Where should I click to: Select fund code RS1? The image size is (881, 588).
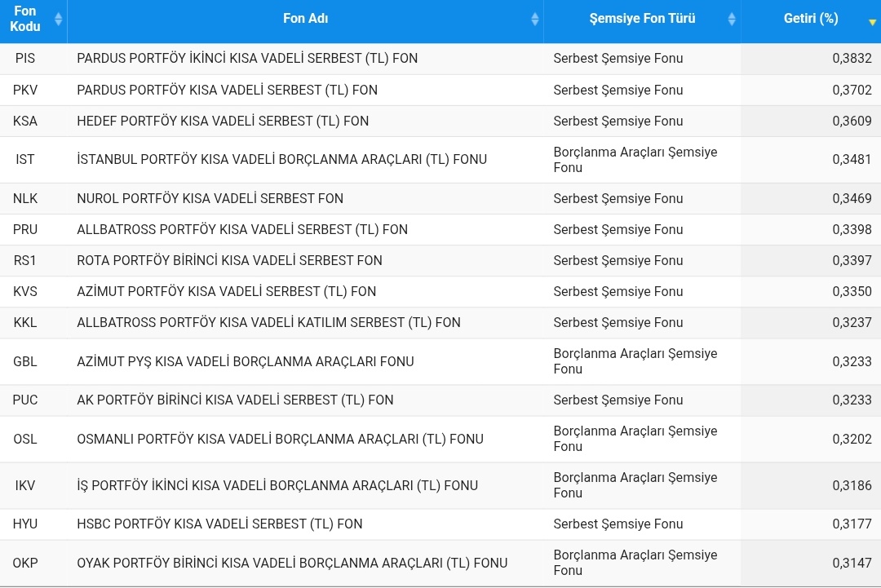(x=25, y=261)
